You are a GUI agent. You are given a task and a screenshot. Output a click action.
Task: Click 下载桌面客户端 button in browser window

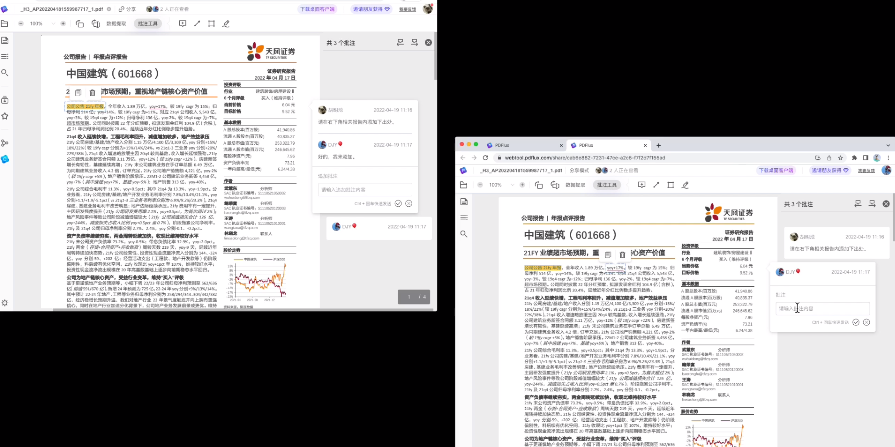(776, 170)
